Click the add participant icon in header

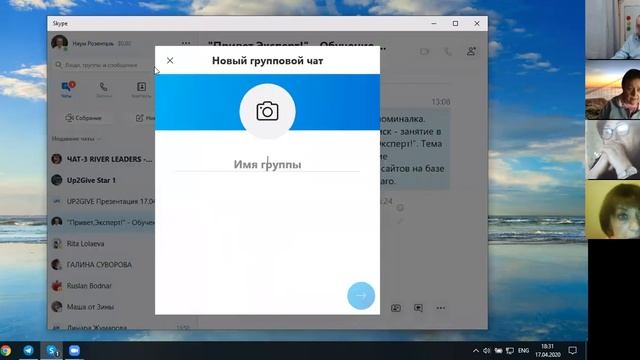[x=471, y=51]
